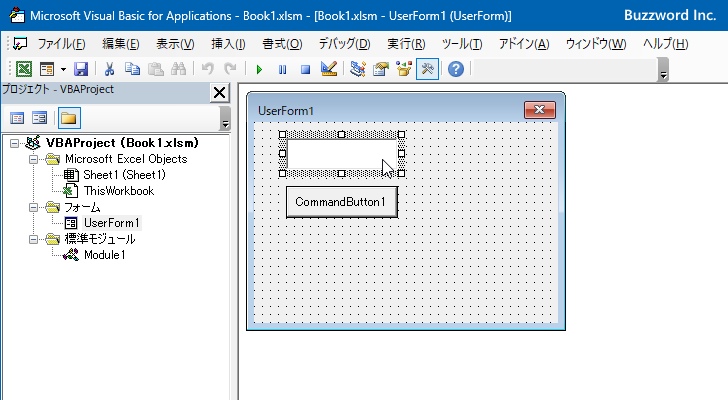Click the Reset stop icon
The image size is (728, 400).
point(305,70)
